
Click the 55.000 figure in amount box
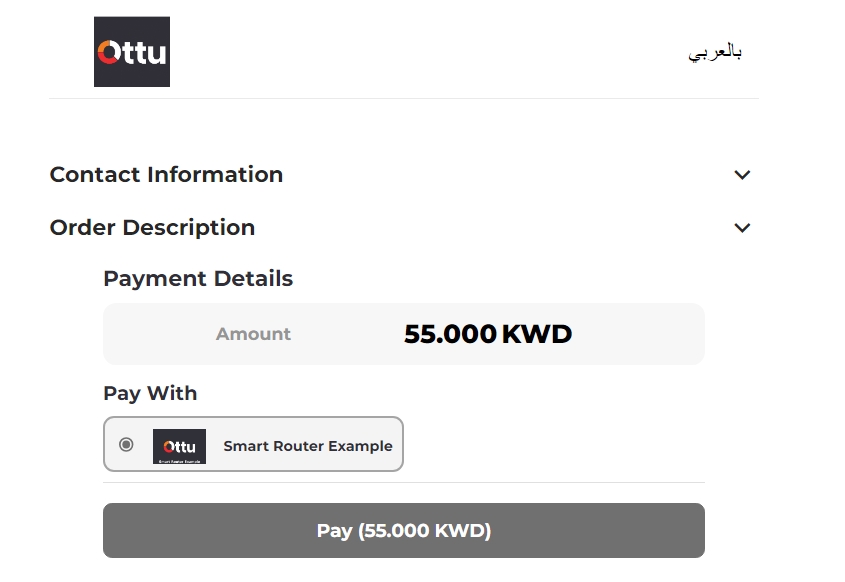[x=450, y=334]
